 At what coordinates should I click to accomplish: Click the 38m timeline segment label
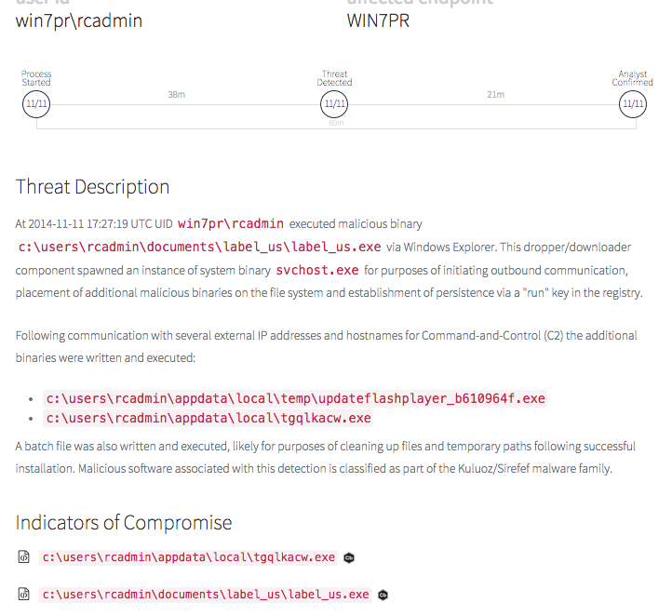pos(176,95)
